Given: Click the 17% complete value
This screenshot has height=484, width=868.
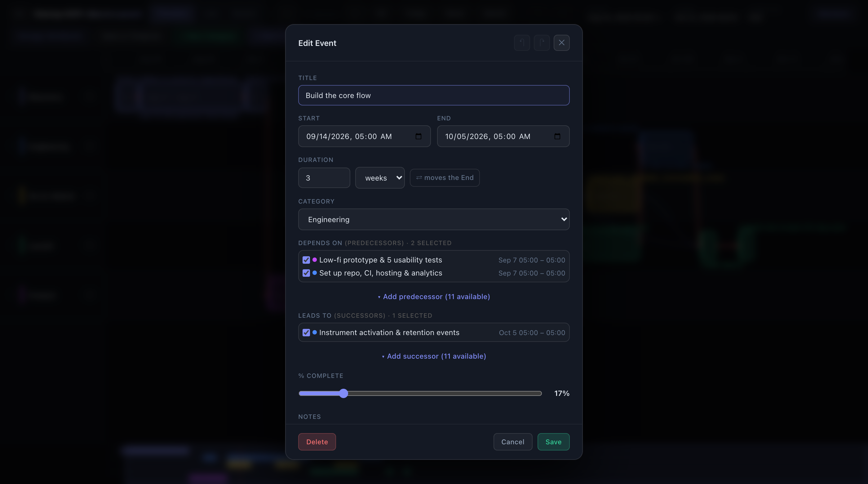Looking at the screenshot, I should pyautogui.click(x=562, y=394).
